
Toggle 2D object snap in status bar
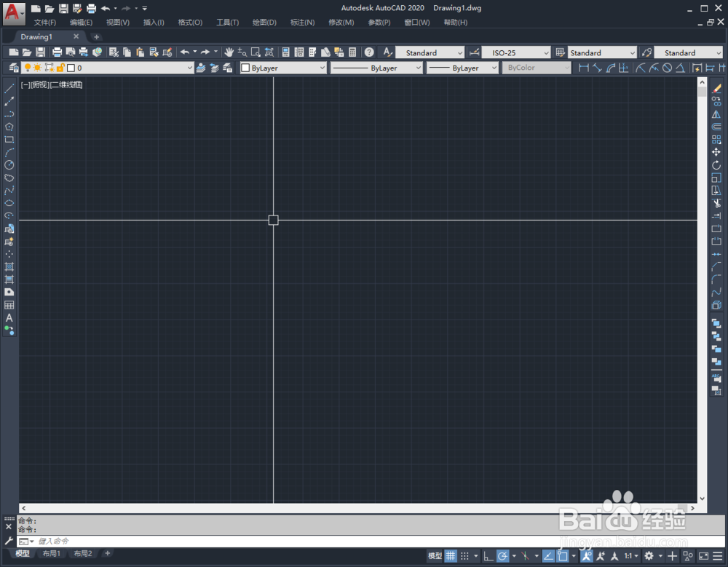pos(563,556)
